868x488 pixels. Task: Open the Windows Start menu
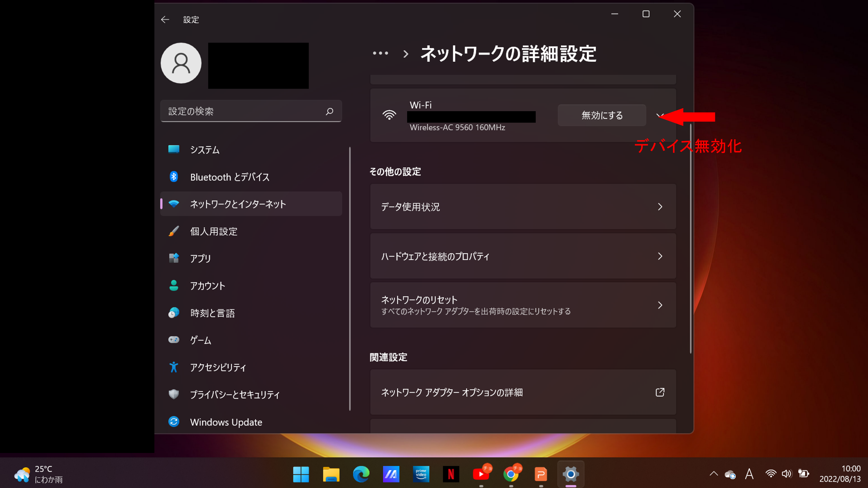[x=301, y=474]
